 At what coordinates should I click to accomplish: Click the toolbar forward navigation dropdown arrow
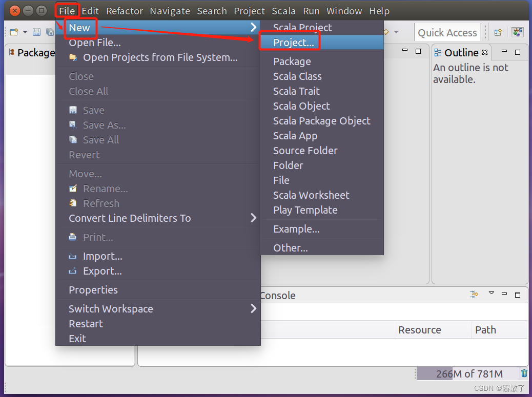tap(396, 32)
